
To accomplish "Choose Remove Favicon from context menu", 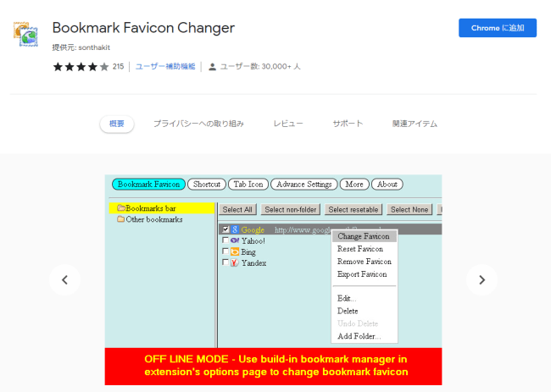I will (365, 262).
